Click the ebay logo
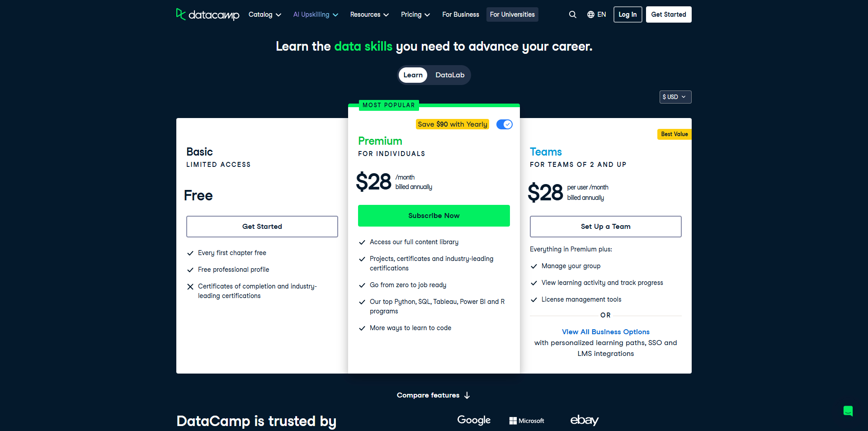The image size is (868, 431). pyautogui.click(x=584, y=421)
